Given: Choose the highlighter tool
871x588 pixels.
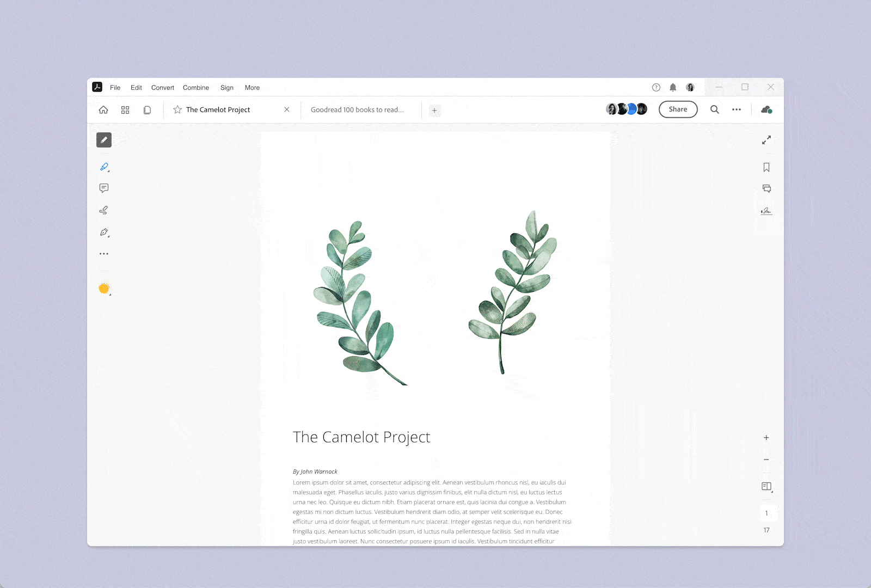Looking at the screenshot, I should click(104, 167).
